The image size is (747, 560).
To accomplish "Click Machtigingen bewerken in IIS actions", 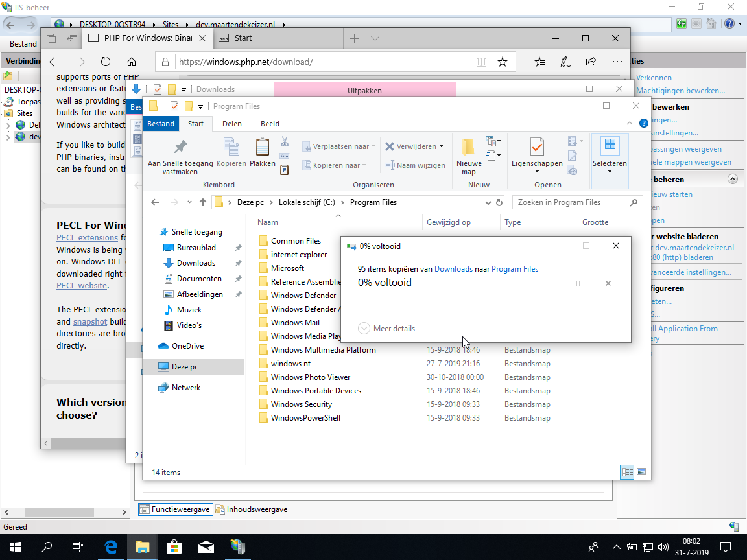I will pos(680,91).
